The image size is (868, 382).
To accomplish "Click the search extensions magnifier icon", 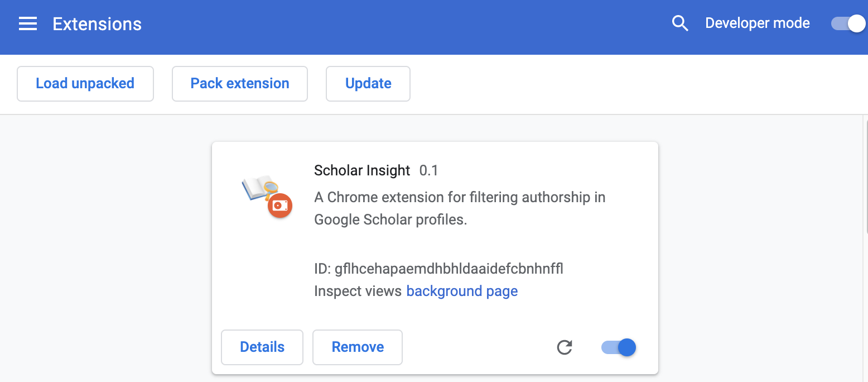I will [x=680, y=23].
